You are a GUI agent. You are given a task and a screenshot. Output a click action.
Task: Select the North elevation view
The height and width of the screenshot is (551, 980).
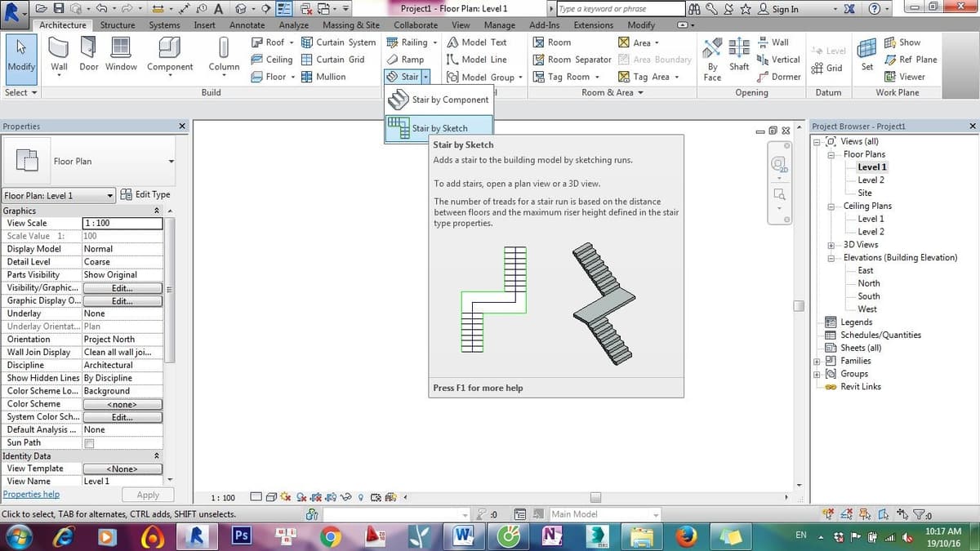(869, 283)
